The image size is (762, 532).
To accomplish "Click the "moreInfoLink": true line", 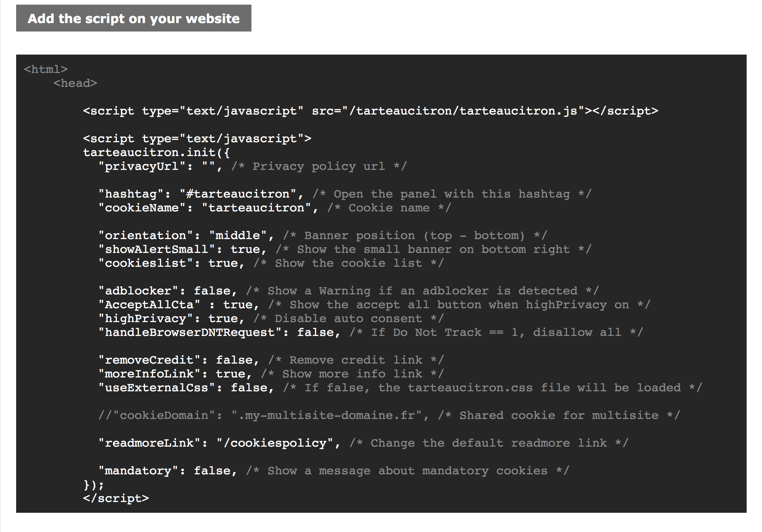I will click(271, 374).
